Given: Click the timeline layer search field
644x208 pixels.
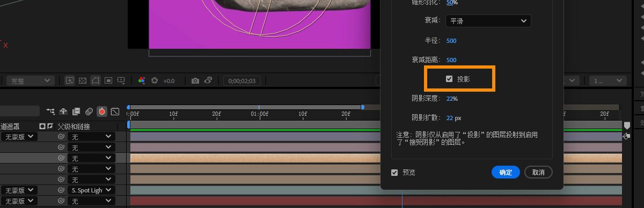Looking at the screenshot, I should coord(20,111).
